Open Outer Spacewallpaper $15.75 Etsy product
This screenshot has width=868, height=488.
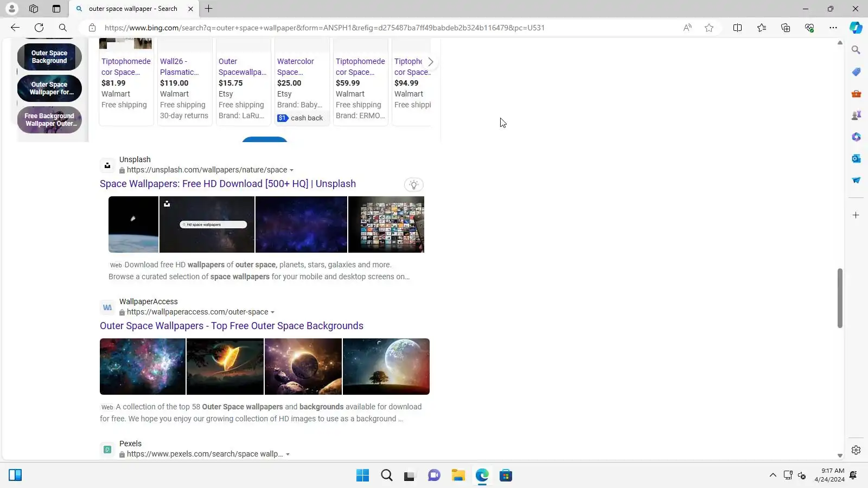242,67
